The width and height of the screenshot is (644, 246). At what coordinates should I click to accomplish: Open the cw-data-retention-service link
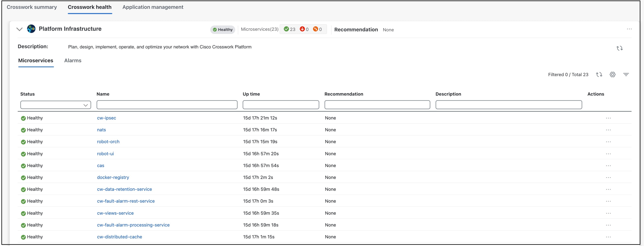point(125,189)
